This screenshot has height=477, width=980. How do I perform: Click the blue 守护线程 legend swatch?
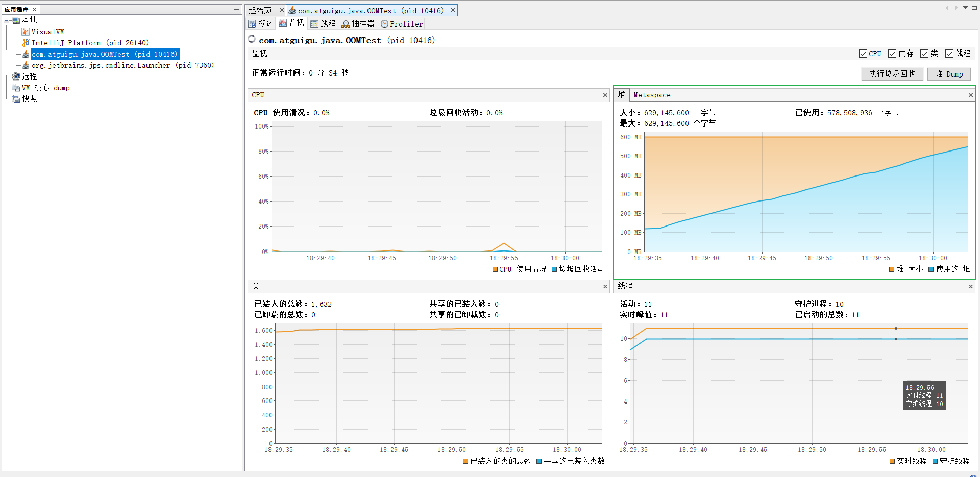(x=935, y=461)
